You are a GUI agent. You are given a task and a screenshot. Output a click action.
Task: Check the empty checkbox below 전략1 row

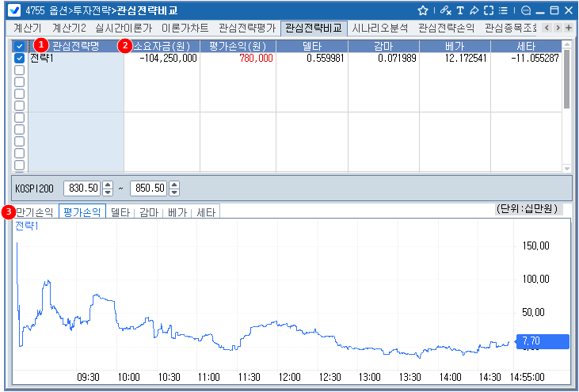pyautogui.click(x=19, y=70)
